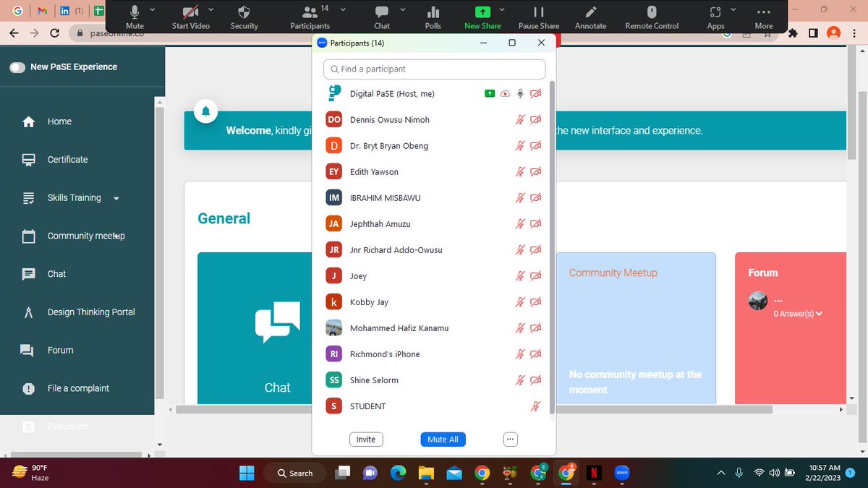The width and height of the screenshot is (868, 488).
Task: Open Chat in PaSE sidebar
Action: click(x=56, y=274)
